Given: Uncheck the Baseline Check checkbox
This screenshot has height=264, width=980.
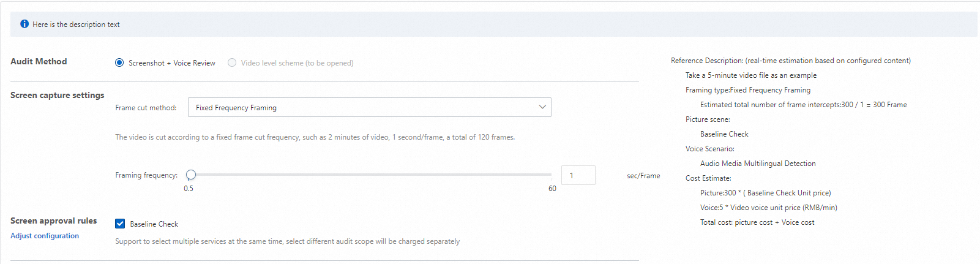Looking at the screenshot, I should (x=120, y=224).
